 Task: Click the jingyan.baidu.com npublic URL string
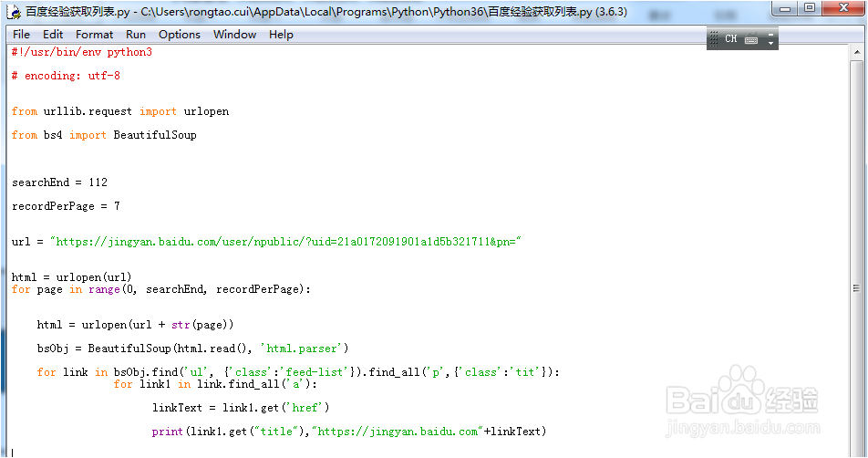coord(285,242)
